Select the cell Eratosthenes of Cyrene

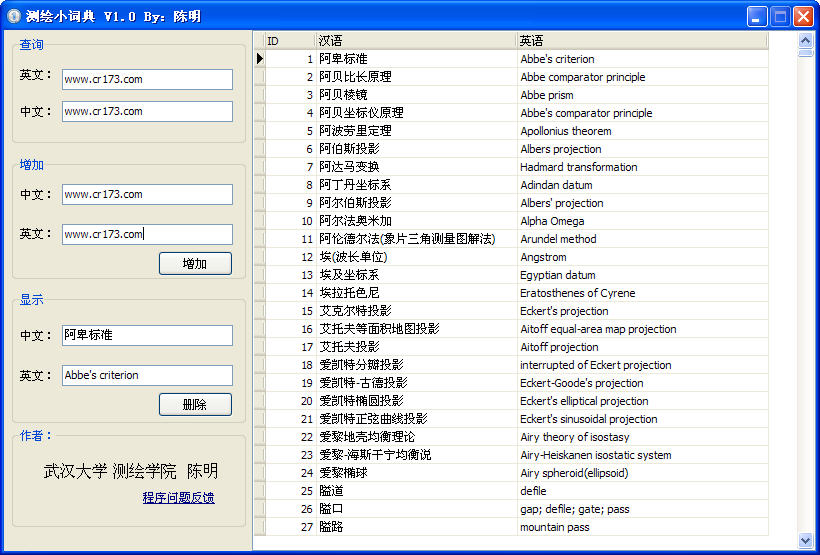[643, 293]
